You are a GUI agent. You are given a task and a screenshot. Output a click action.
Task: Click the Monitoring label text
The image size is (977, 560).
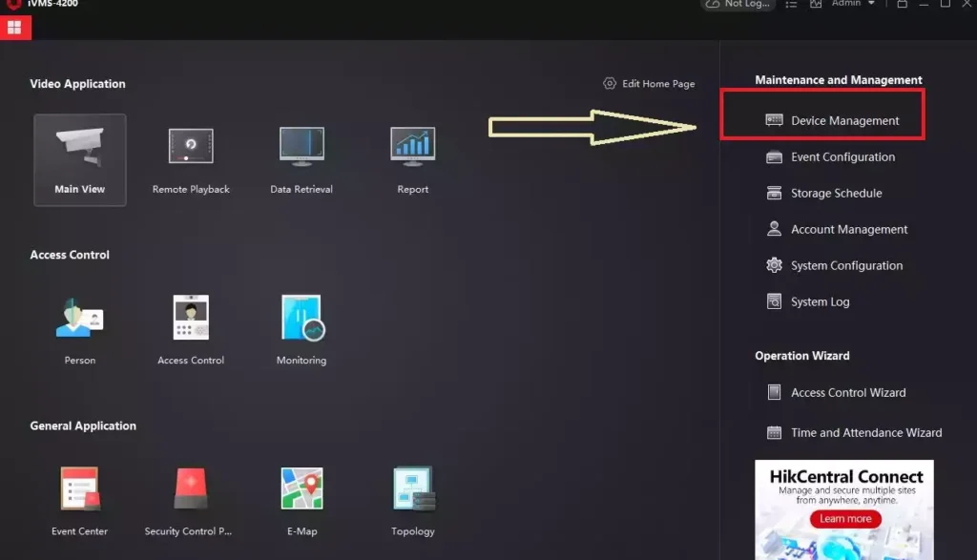tap(301, 360)
